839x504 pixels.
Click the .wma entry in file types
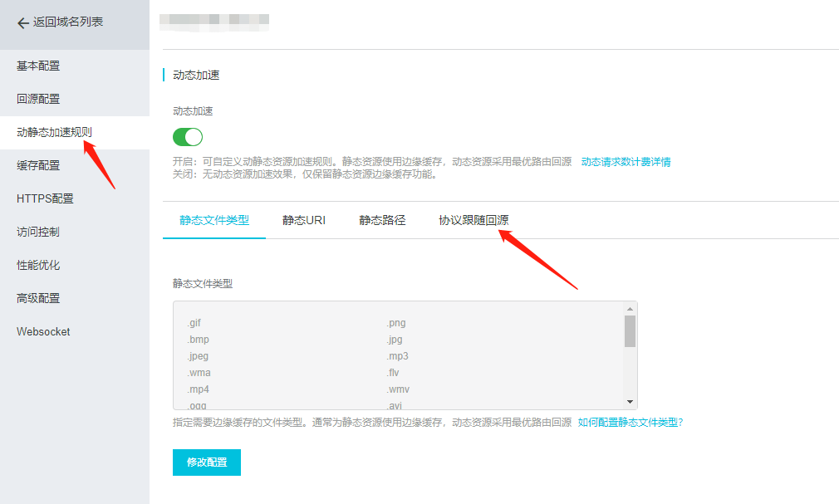coord(199,372)
